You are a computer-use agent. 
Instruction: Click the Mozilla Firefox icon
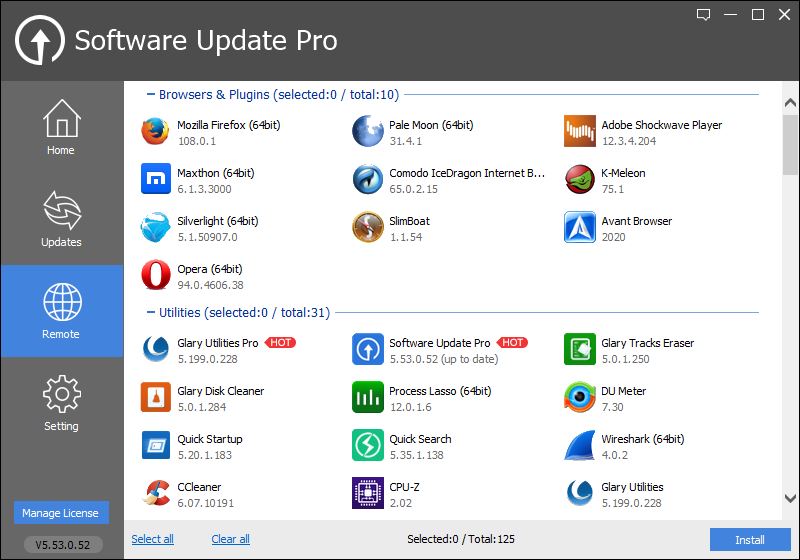click(x=156, y=131)
